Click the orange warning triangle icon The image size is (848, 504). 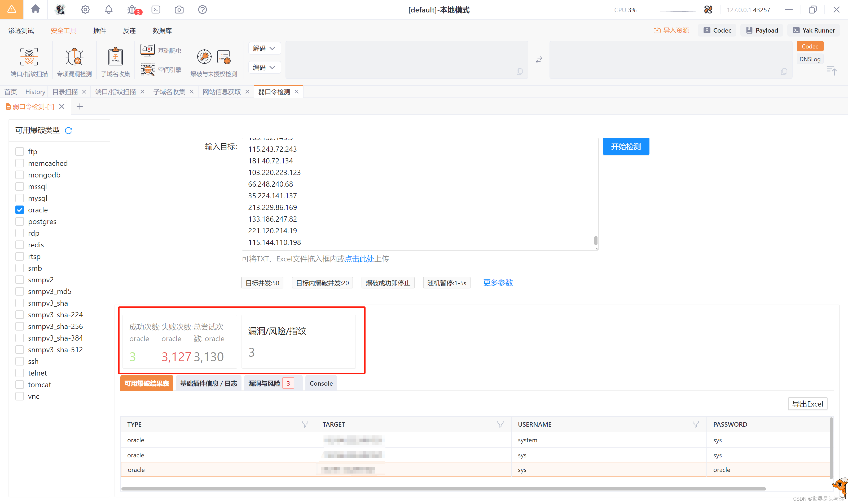[12, 10]
